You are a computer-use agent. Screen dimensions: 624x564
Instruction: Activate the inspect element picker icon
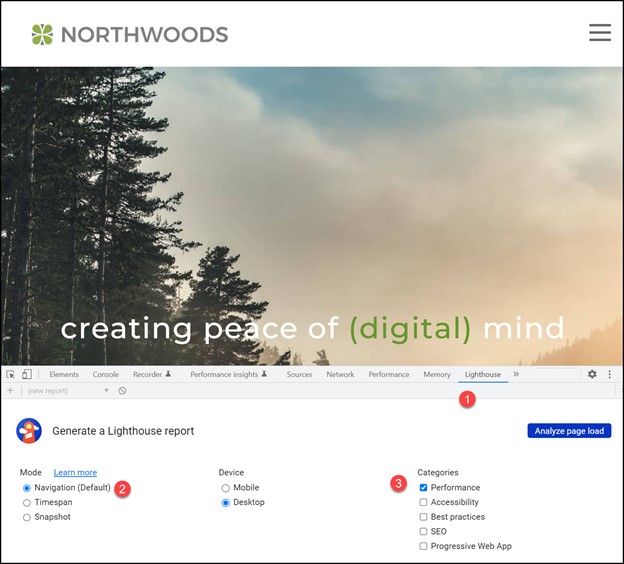11,374
